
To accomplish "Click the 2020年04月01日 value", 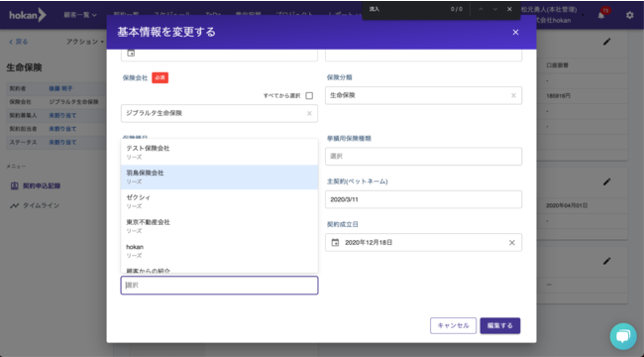I will tap(567, 205).
